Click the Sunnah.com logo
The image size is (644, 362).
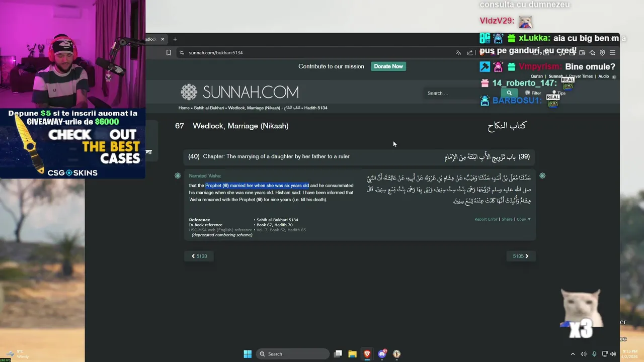coord(240,92)
